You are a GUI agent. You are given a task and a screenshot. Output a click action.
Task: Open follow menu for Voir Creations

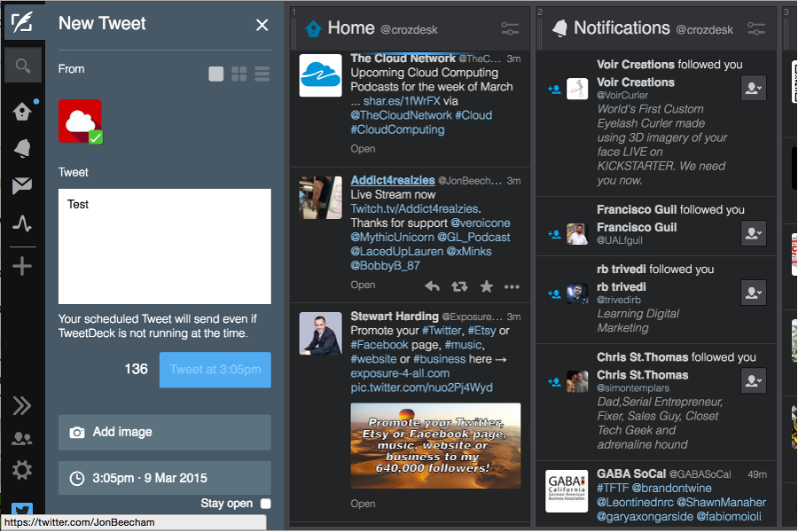pos(754,88)
